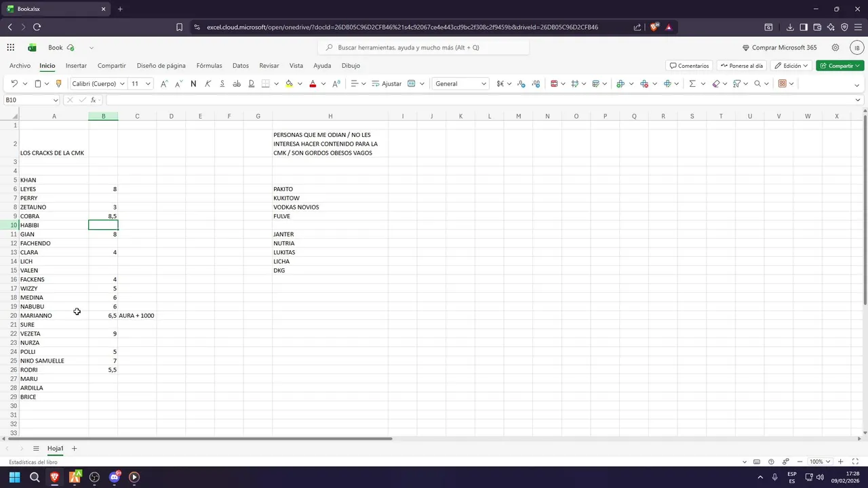Toggle bold formatting
868x488 pixels.
point(193,83)
